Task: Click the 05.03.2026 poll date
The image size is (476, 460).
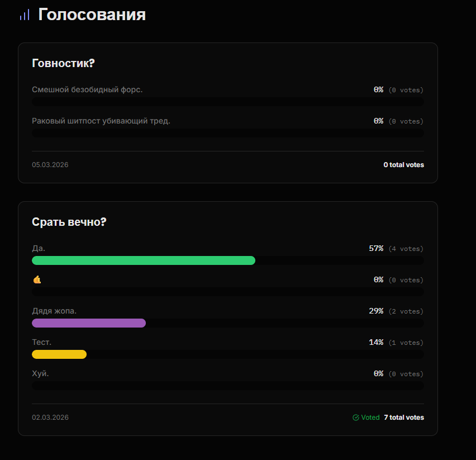Action: click(x=50, y=165)
